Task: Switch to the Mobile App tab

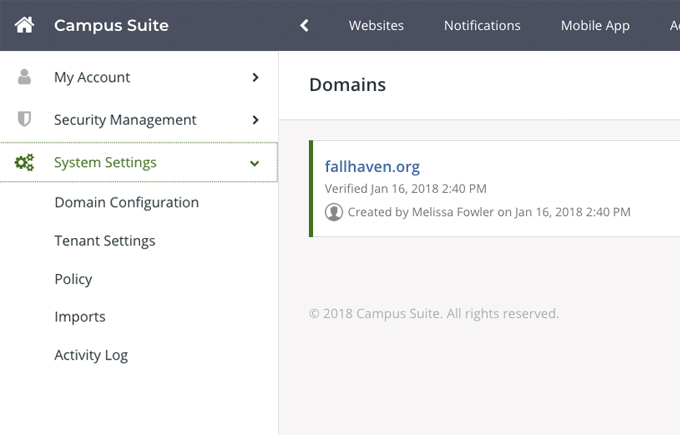Action: click(x=595, y=26)
